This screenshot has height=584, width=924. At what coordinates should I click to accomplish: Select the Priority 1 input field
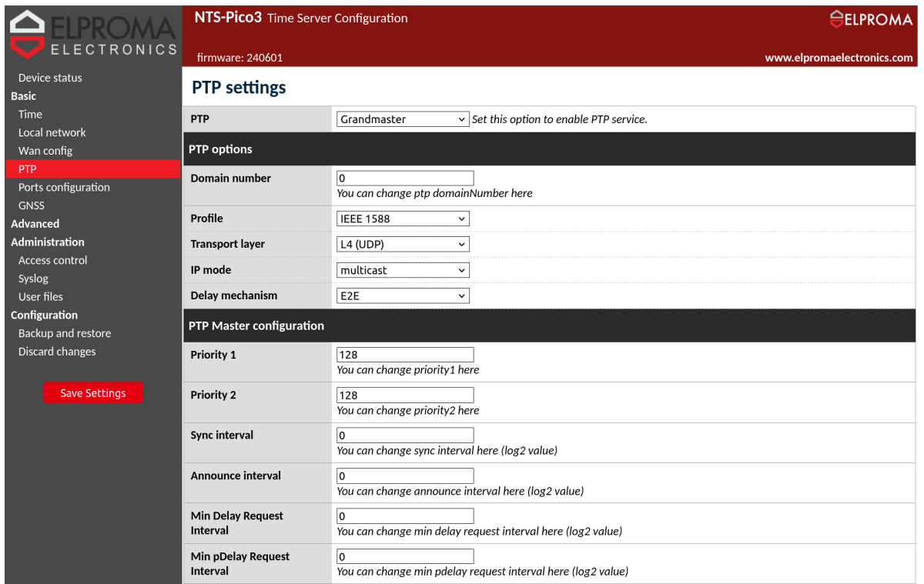(404, 354)
